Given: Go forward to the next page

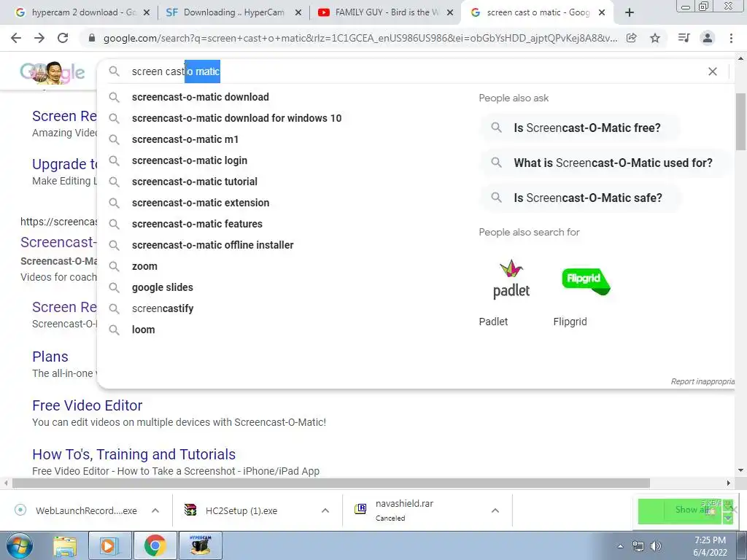Looking at the screenshot, I should (39, 38).
